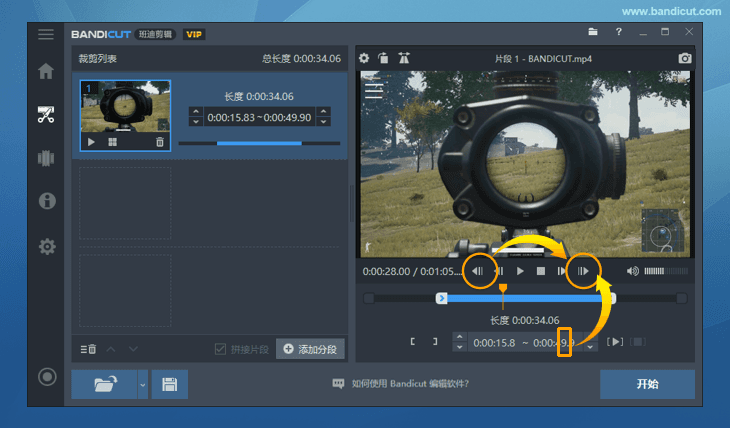The width and height of the screenshot is (730, 428).
Task: Toggle the 拼接片段 checkbox
Action: (x=220, y=349)
